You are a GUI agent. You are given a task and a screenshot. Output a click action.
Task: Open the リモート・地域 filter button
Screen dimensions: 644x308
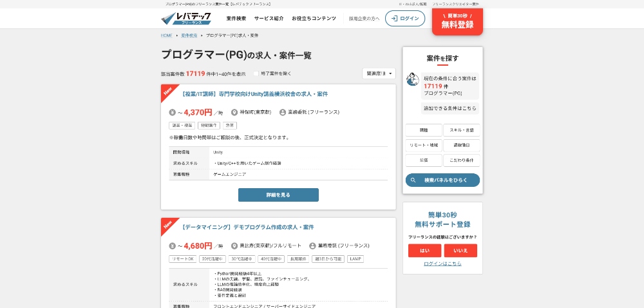click(424, 146)
